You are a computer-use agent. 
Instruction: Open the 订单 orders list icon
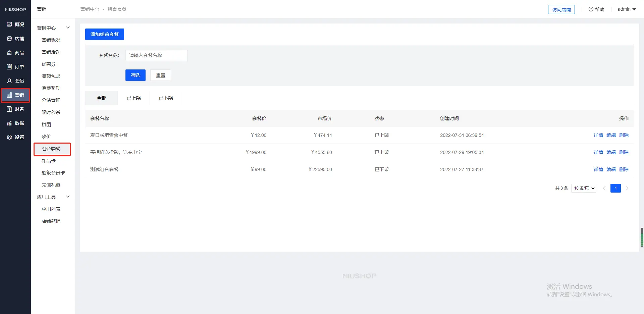9,67
